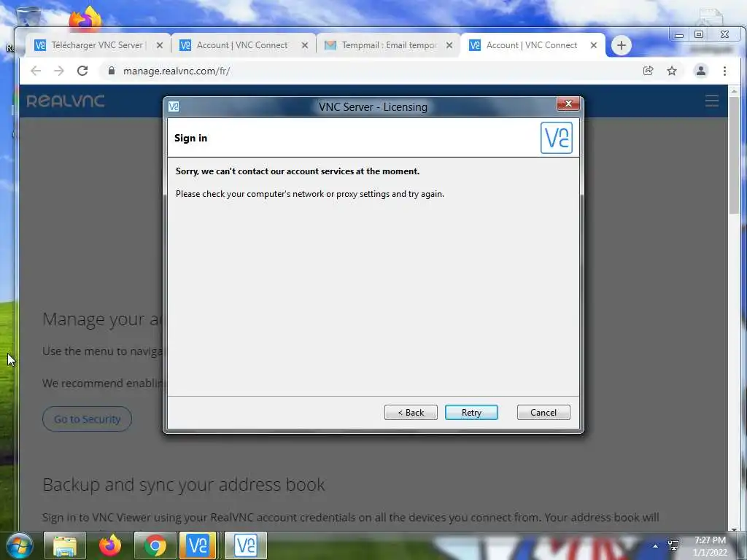
Task: Reload the page in Chrome
Action: pos(82,71)
